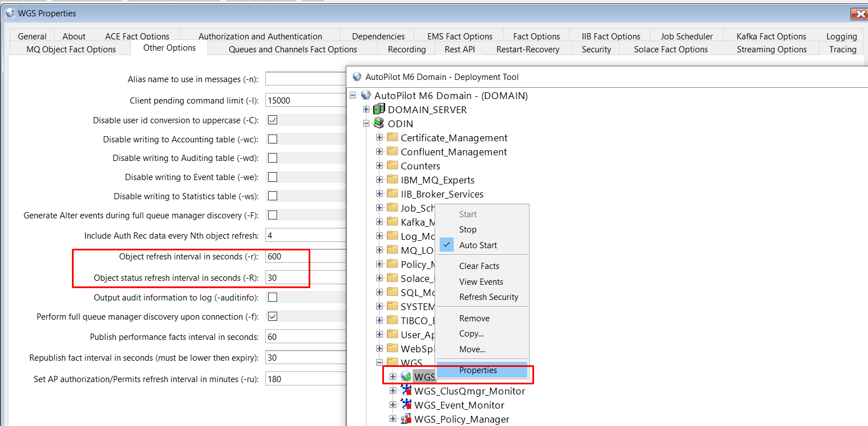Expand the DOMAIN_SERVER node
Screen dimensions: 868x426
[x=366, y=109]
